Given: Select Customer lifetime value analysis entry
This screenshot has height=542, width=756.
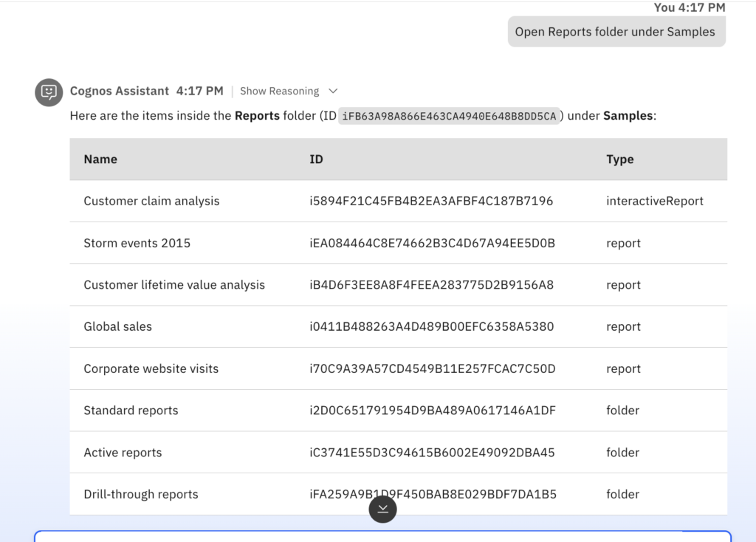Looking at the screenshot, I should click(x=174, y=285).
